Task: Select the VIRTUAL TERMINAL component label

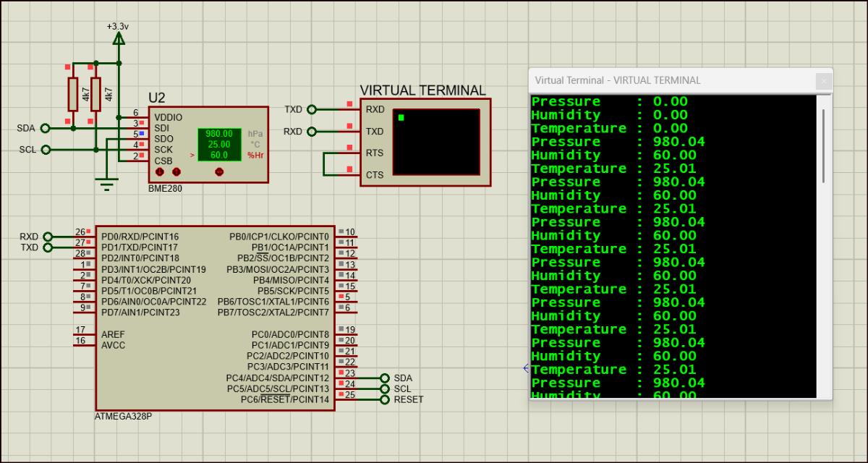Action: [x=423, y=90]
